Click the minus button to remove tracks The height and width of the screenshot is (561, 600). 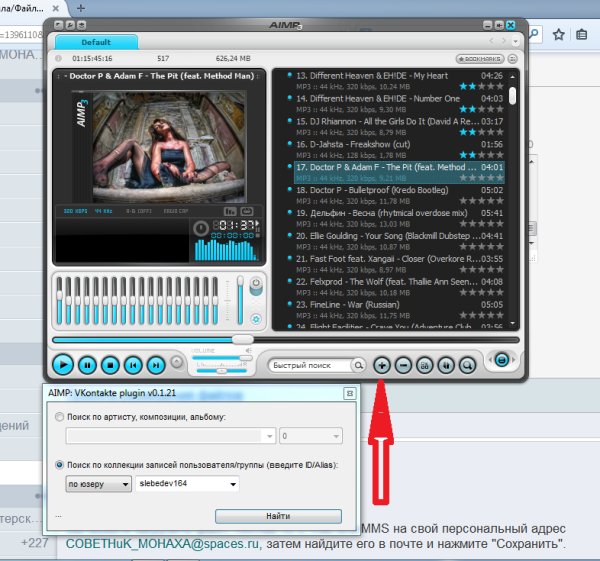tap(403, 365)
